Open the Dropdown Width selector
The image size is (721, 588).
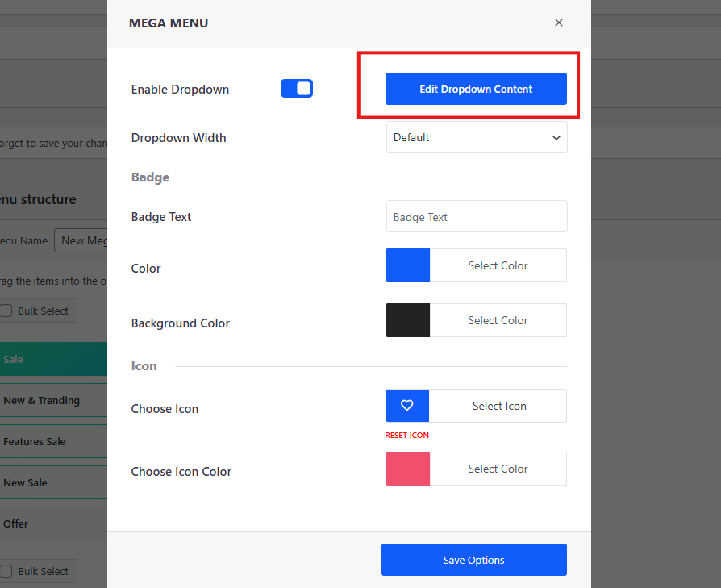(x=476, y=137)
